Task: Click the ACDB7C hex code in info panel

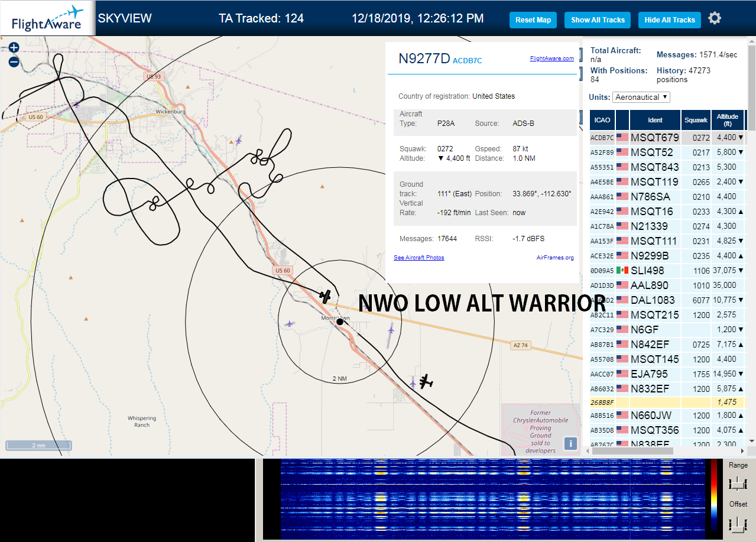Action: [468, 60]
